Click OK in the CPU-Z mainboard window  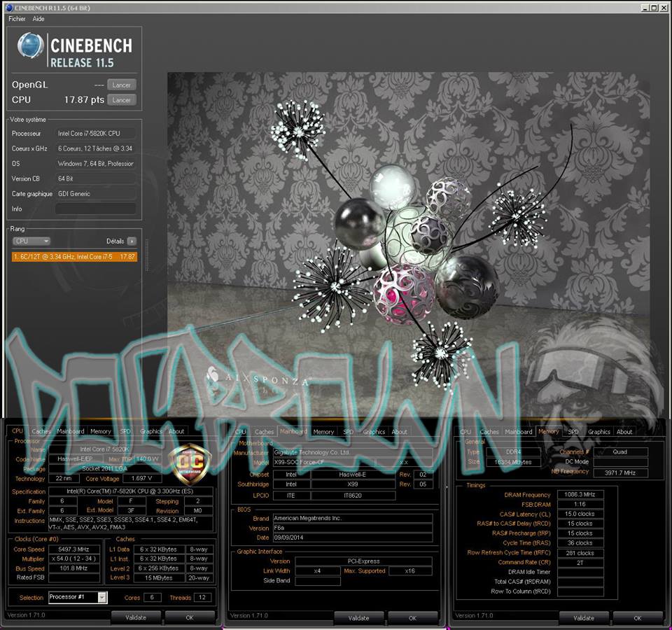point(413,618)
